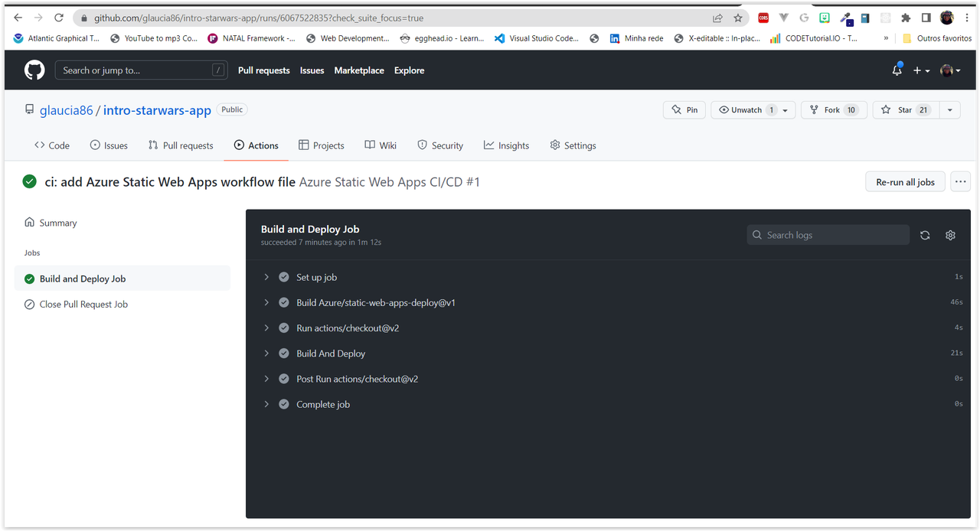980x531 pixels.
Task: Click Re-run all jobs
Action: (905, 182)
